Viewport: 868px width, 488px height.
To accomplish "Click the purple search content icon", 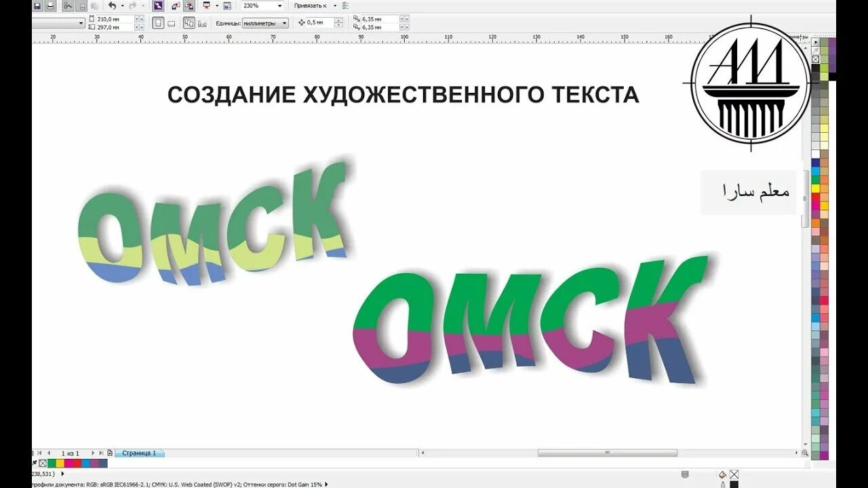I will [157, 6].
